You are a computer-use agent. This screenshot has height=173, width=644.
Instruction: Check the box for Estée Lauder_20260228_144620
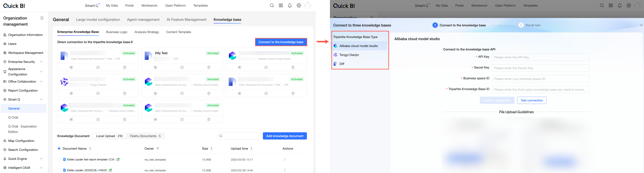pos(59,170)
